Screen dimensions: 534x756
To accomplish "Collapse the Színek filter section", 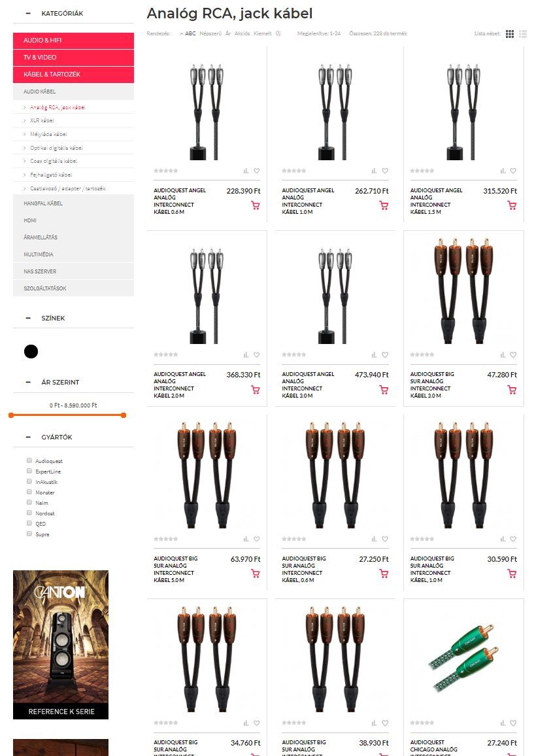I will (28, 318).
